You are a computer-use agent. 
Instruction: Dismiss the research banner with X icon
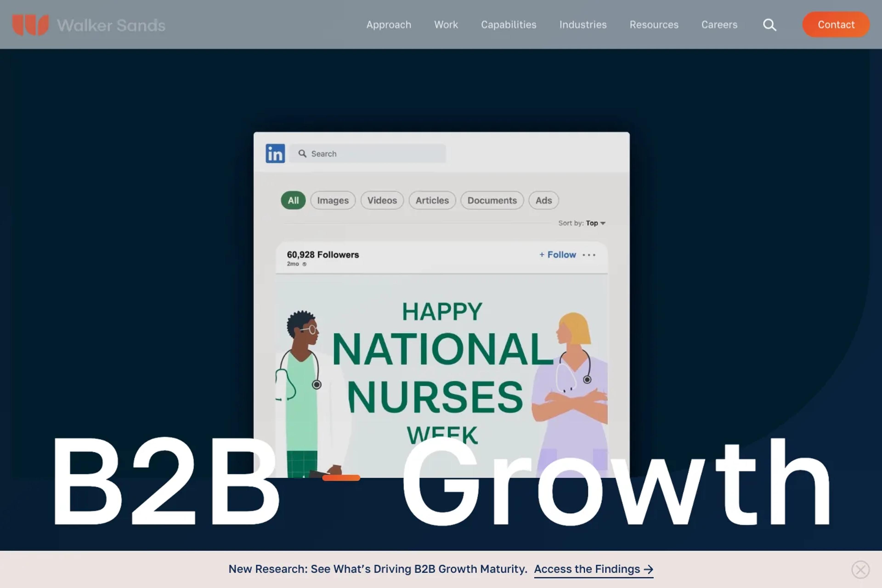click(x=860, y=570)
